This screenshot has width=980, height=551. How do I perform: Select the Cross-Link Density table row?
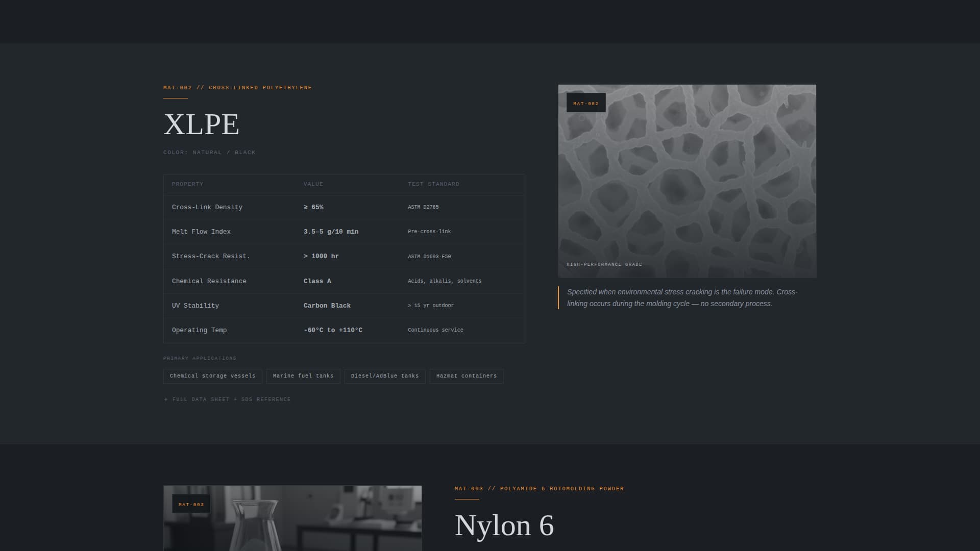(x=344, y=207)
